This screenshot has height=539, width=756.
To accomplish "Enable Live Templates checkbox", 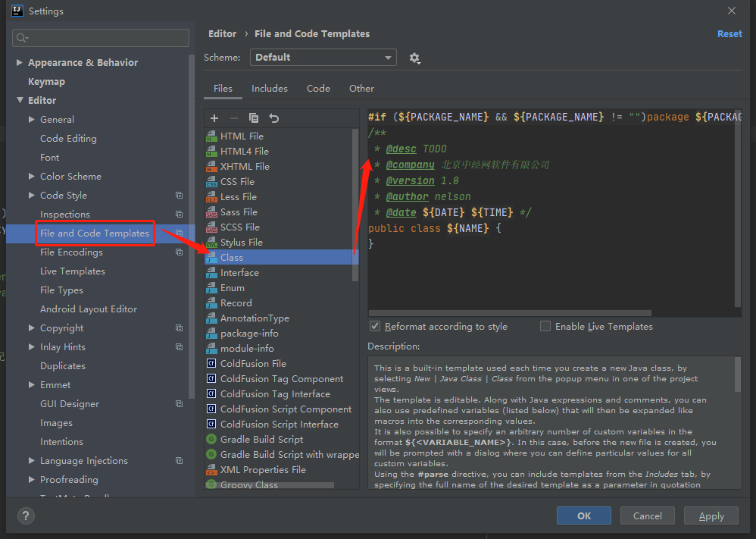I will (545, 327).
